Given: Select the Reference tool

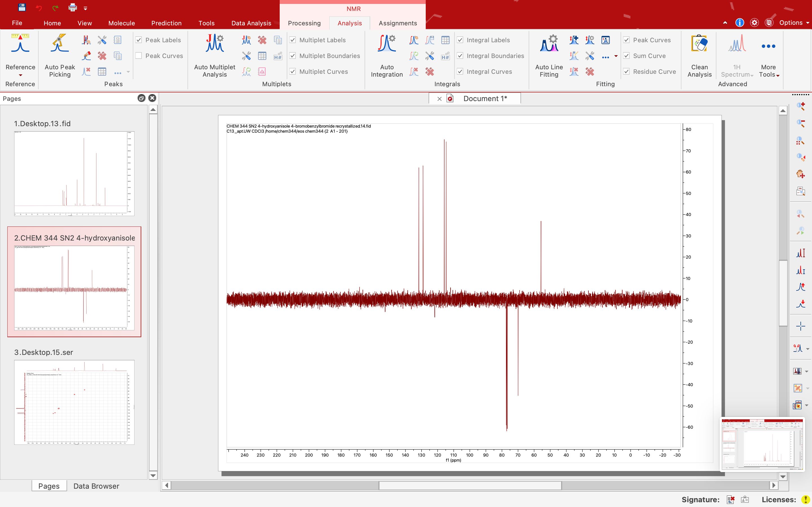Looking at the screenshot, I should point(20,50).
